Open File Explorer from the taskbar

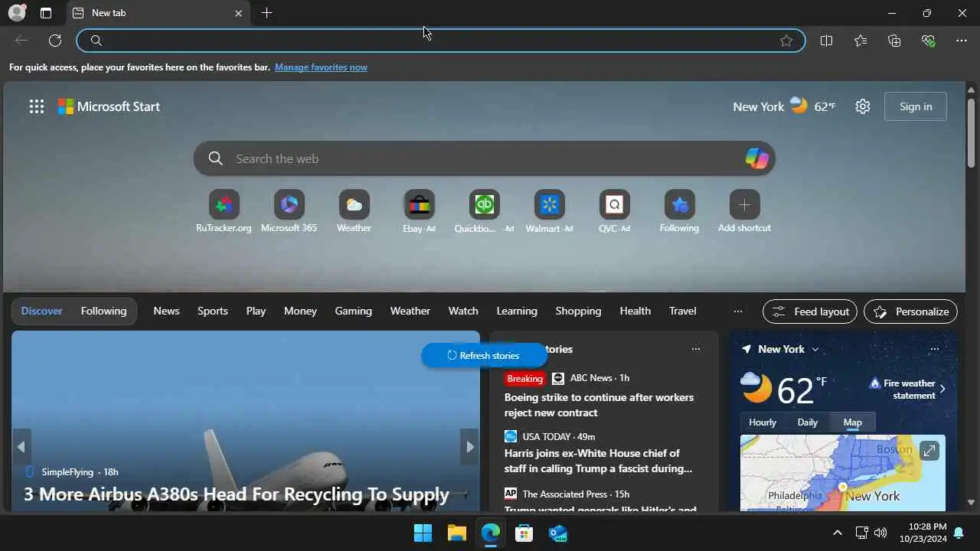coord(456,533)
